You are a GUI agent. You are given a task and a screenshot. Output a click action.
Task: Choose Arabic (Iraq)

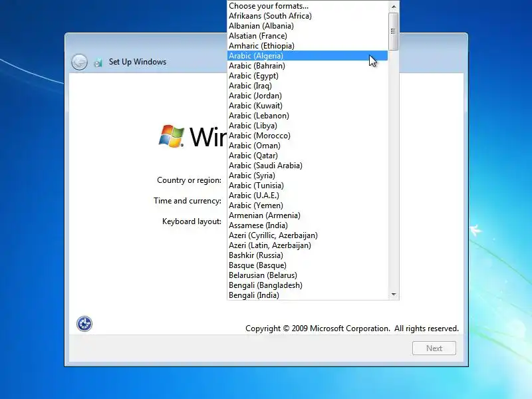tap(307, 86)
